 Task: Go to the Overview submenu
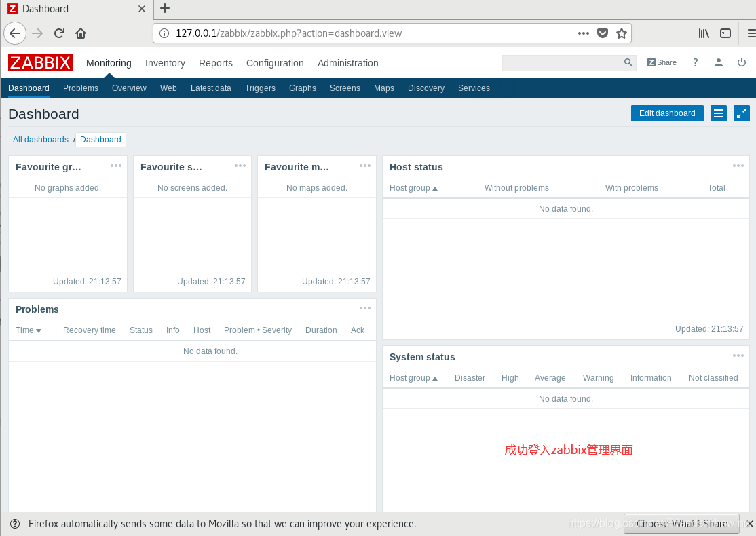(x=129, y=88)
